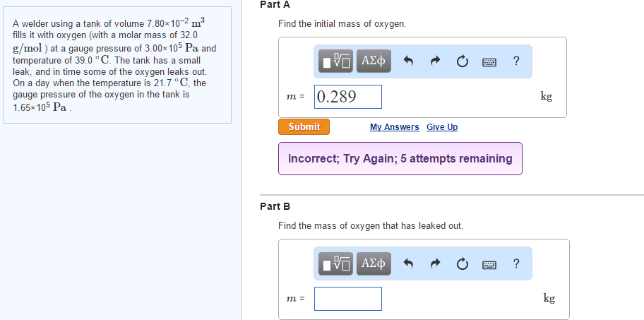Open help question mark in Part B
Image resolution: width=644 pixels, height=320 pixels.
pyautogui.click(x=516, y=263)
